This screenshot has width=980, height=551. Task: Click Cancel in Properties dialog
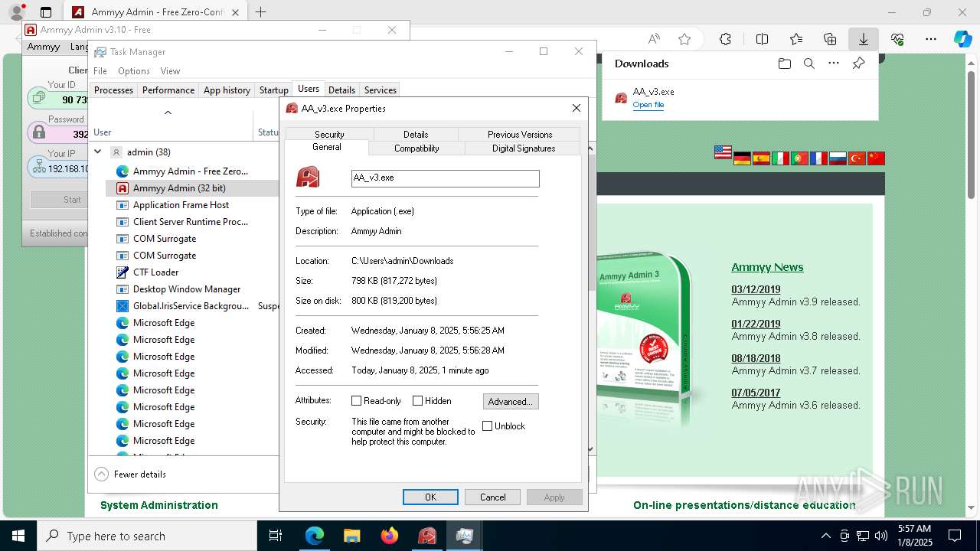tap(492, 497)
